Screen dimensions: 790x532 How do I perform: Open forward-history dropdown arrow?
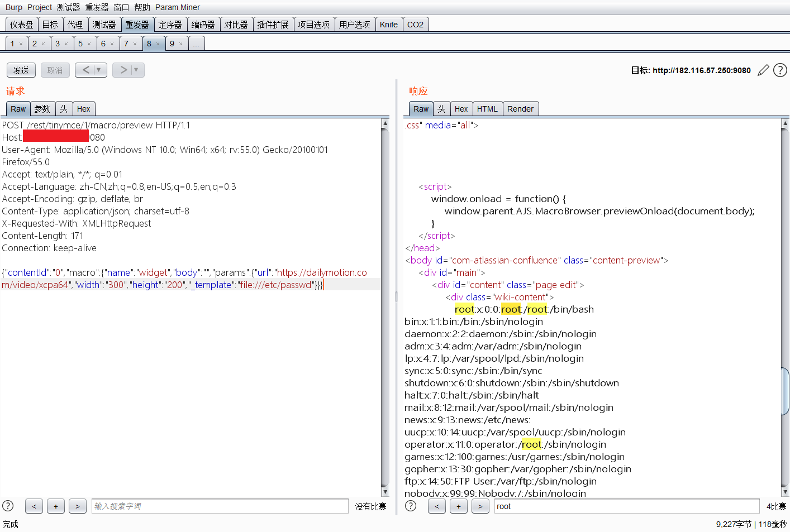(x=137, y=70)
